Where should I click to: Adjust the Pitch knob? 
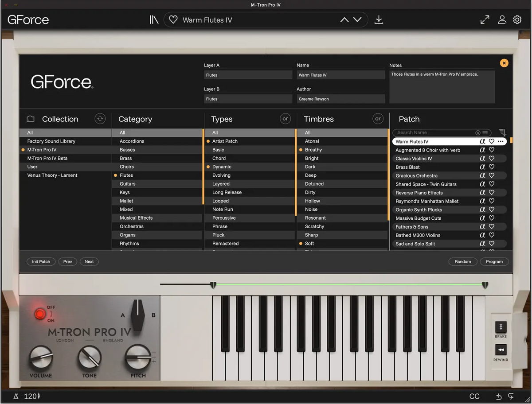click(x=137, y=357)
